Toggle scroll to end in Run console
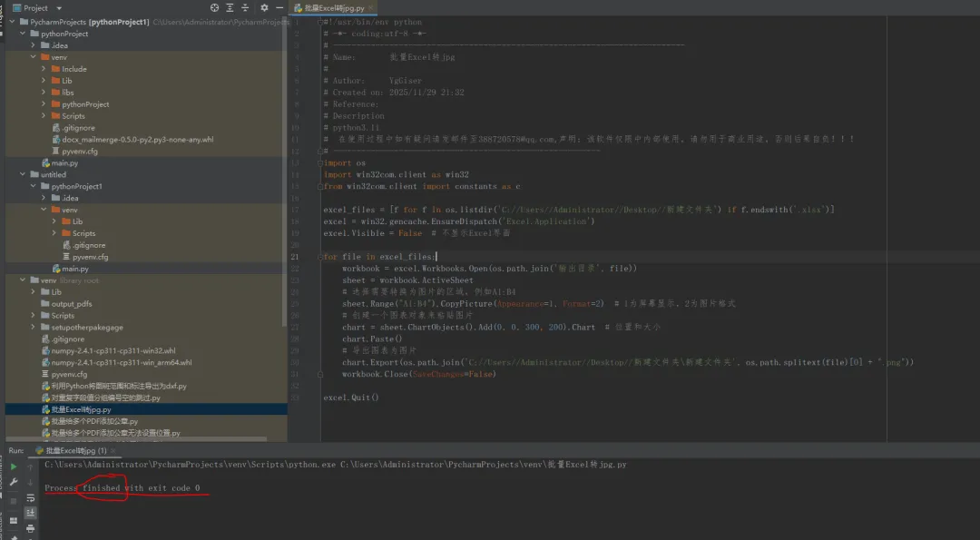Viewport: 980px width, 540px height. (x=31, y=512)
